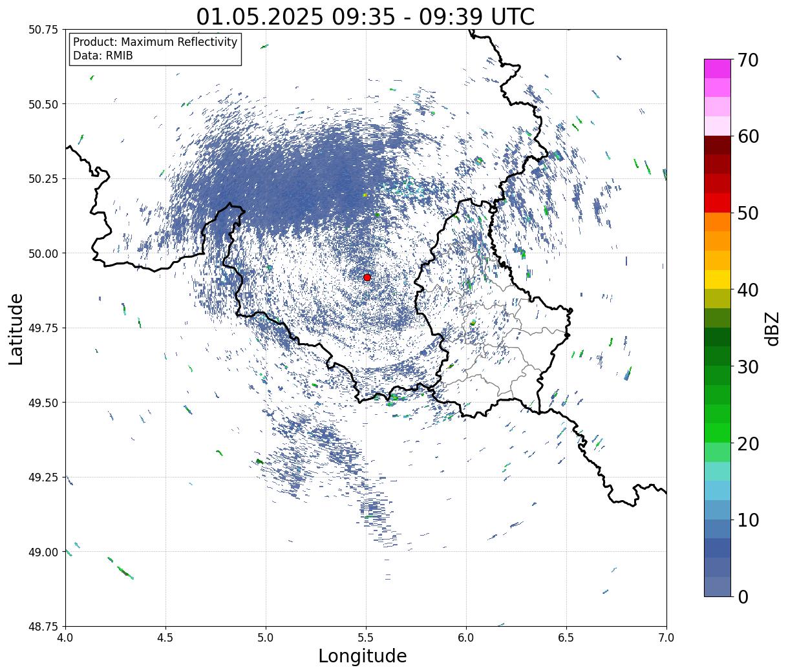788x672 pixels.
Task: Click the latitude tick label 50.00
Action: point(43,253)
